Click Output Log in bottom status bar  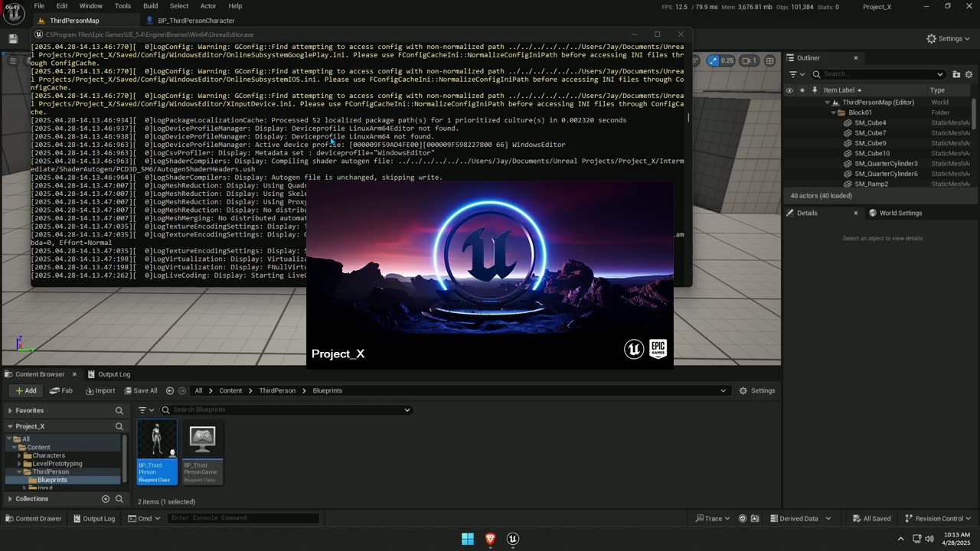pyautogui.click(x=93, y=518)
